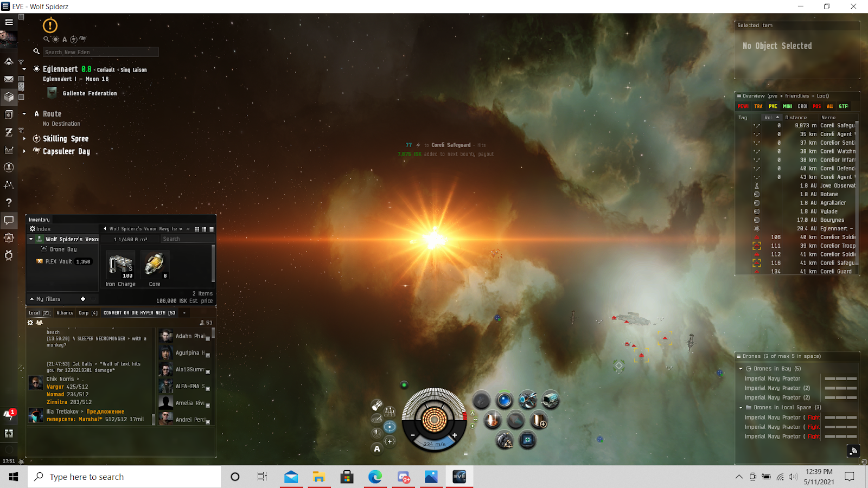Select the Core item in inventory
The height and width of the screenshot is (488, 868).
click(x=155, y=269)
